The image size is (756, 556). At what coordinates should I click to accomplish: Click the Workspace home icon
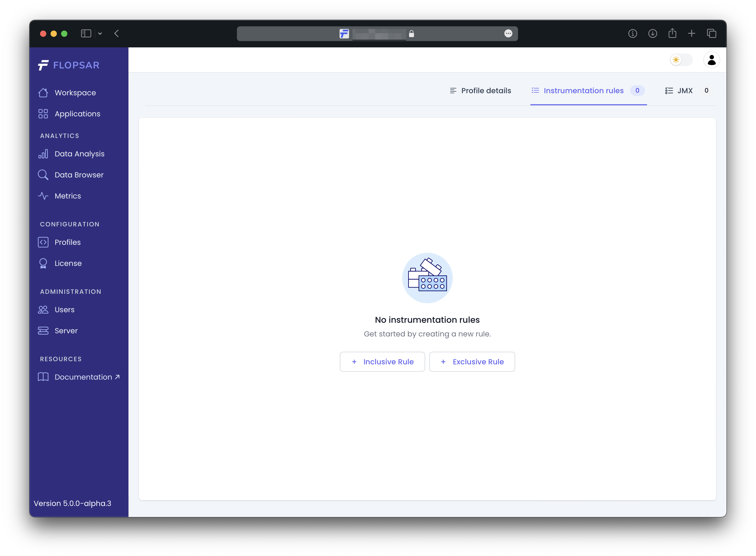[43, 93]
